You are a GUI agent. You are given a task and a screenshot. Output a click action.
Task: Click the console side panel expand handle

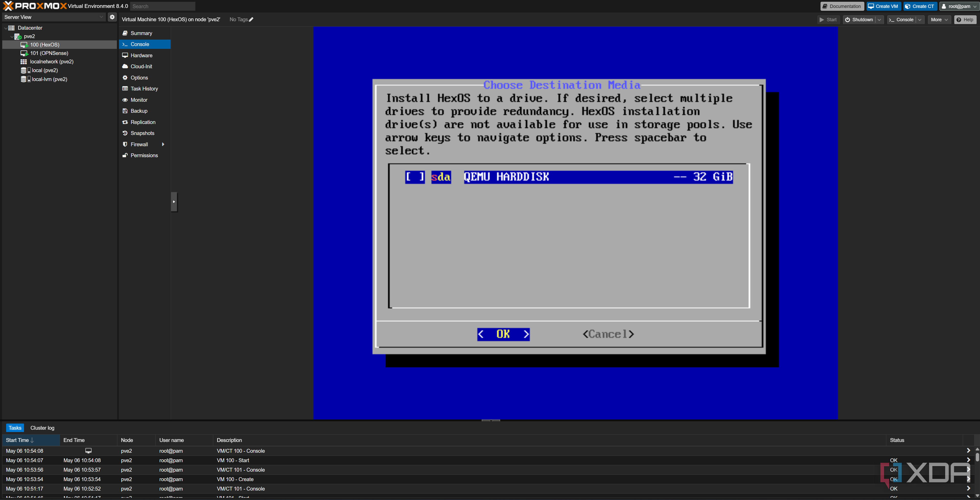[174, 202]
